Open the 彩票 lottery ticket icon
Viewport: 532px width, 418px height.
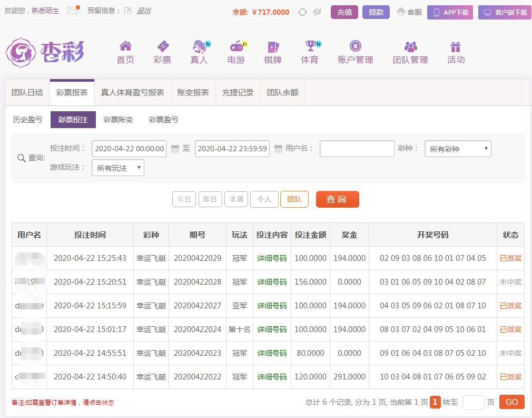pyautogui.click(x=162, y=46)
